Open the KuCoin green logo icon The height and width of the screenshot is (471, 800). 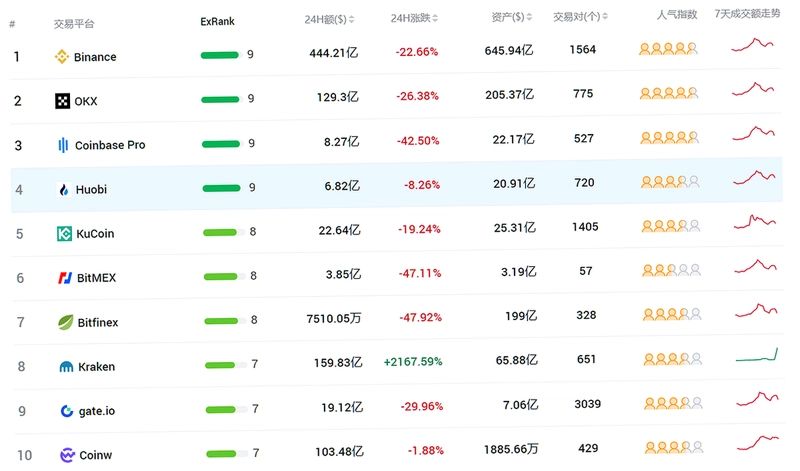coord(64,234)
